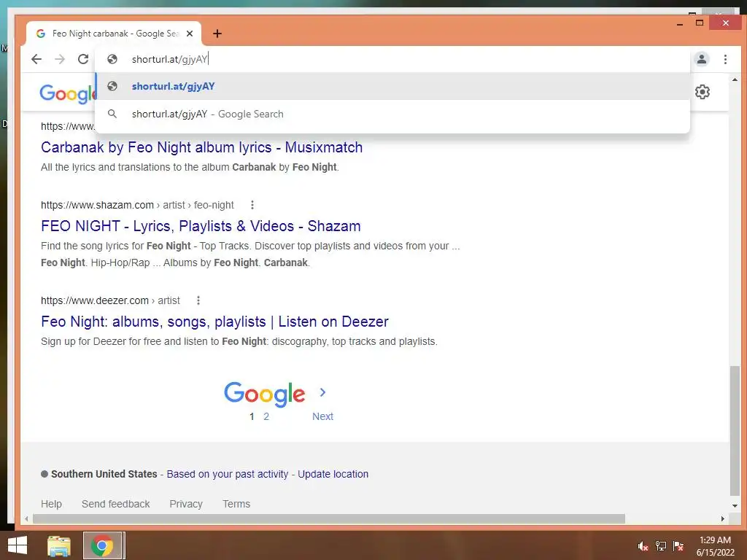The height and width of the screenshot is (560, 747).
Task: Click the deezer.com result URL
Action: tap(110, 300)
